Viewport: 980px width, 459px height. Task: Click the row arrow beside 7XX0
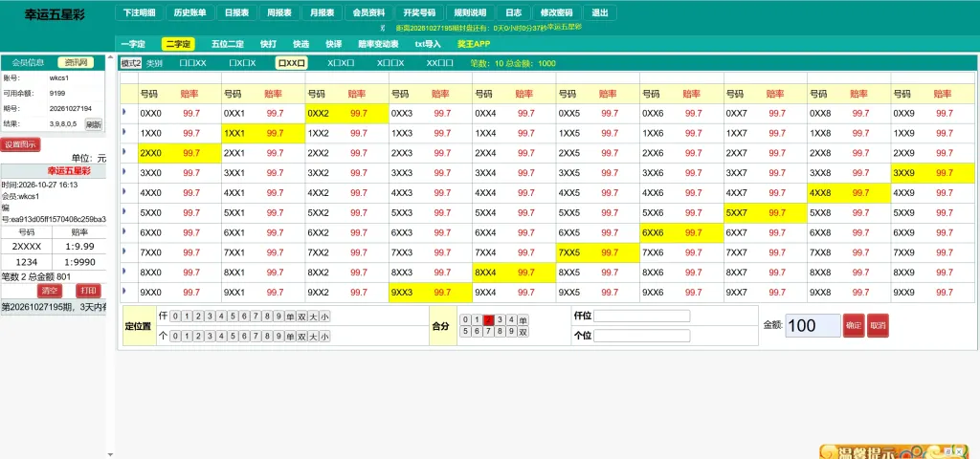(x=123, y=251)
